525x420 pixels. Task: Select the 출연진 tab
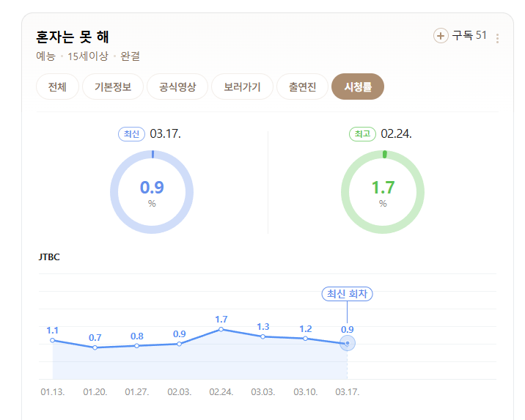pos(302,86)
